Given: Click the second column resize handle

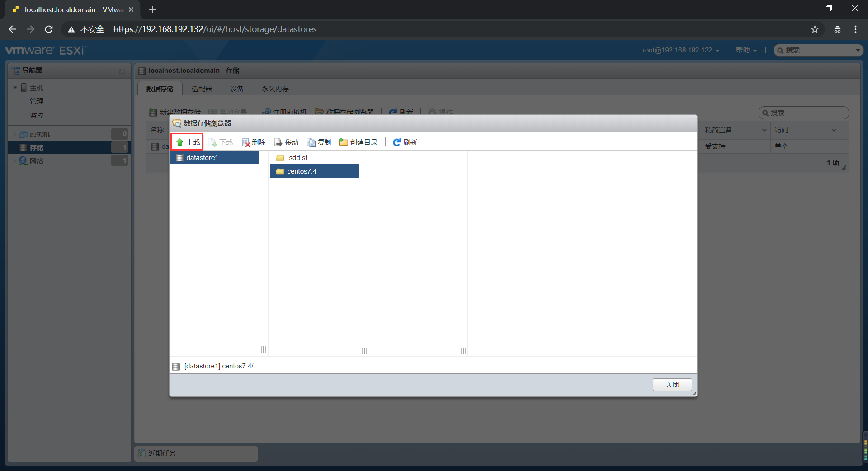Looking at the screenshot, I should click(364, 351).
